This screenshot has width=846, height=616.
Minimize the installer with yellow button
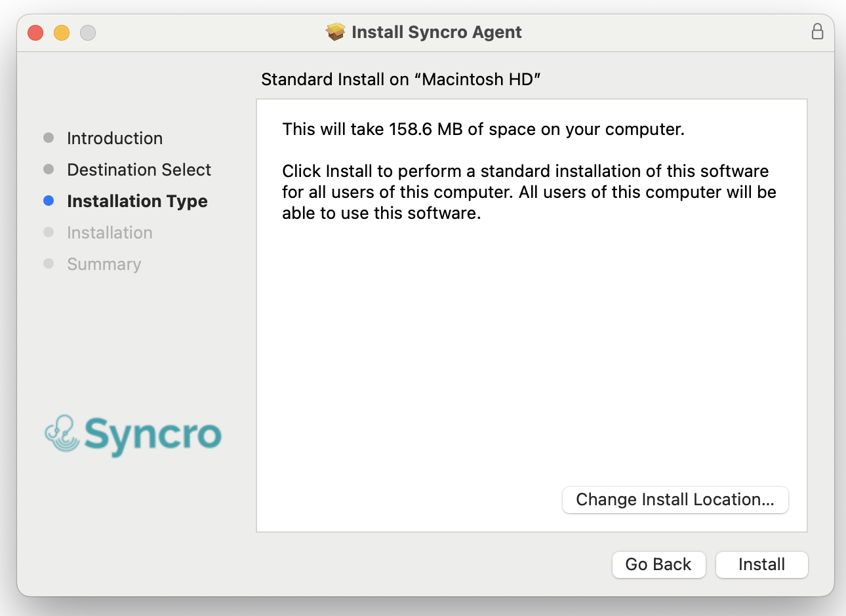62,32
